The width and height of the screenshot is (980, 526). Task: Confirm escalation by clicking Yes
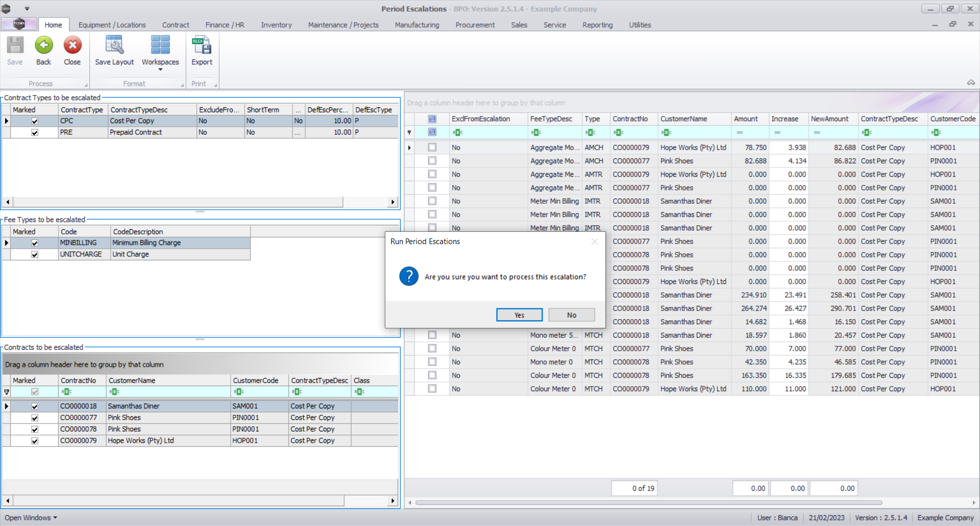pyautogui.click(x=519, y=315)
